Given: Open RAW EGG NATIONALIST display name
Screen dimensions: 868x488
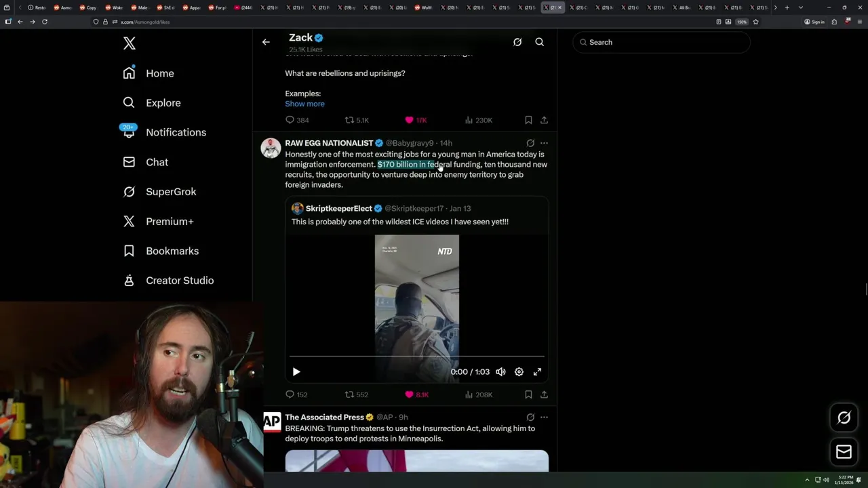Looking at the screenshot, I should [329, 143].
